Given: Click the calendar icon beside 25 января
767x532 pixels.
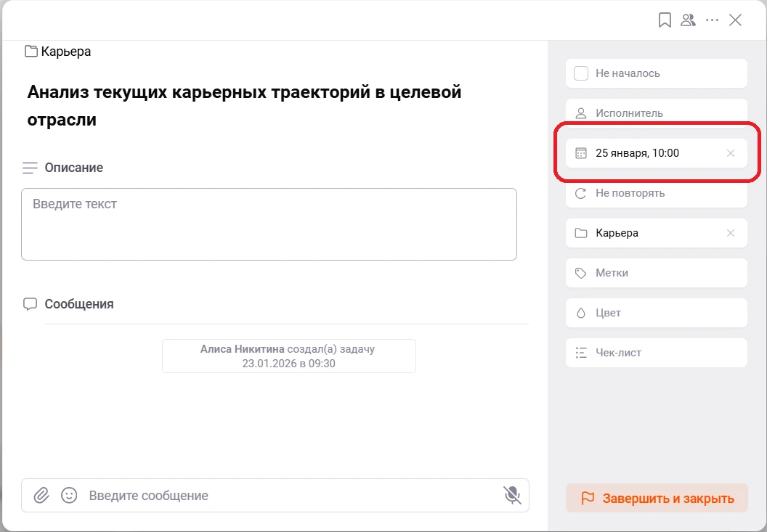Looking at the screenshot, I should point(581,153).
